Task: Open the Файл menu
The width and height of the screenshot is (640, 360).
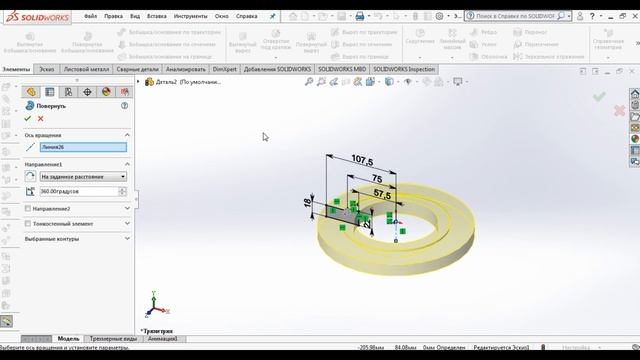Action: (91, 16)
